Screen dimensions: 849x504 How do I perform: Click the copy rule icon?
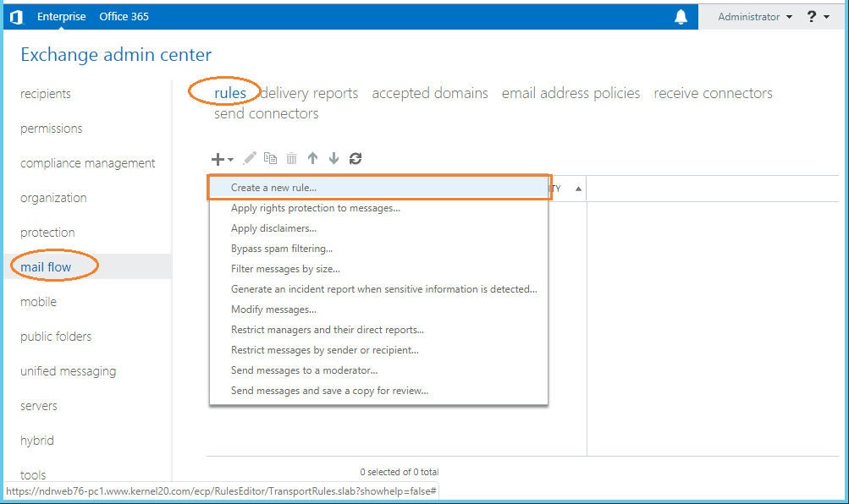point(270,158)
